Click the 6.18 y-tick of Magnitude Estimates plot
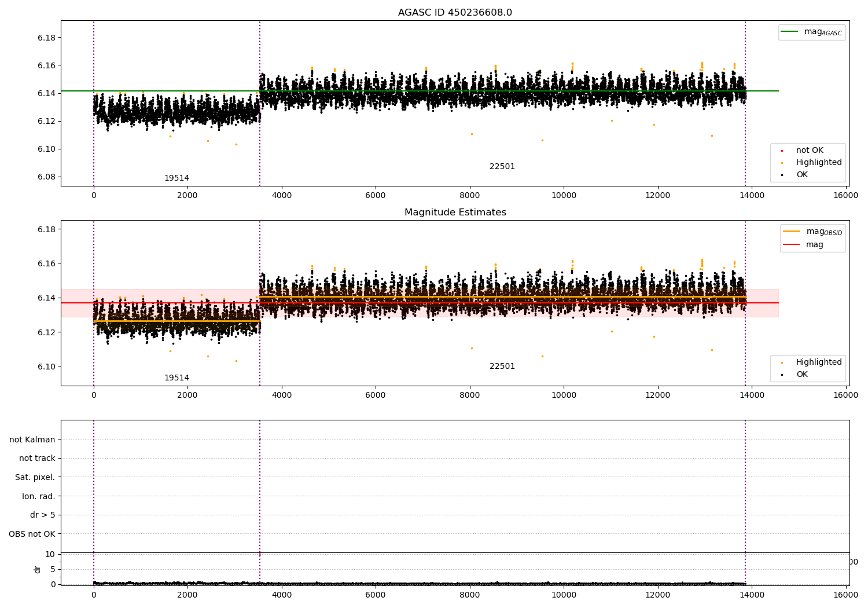 [46, 230]
